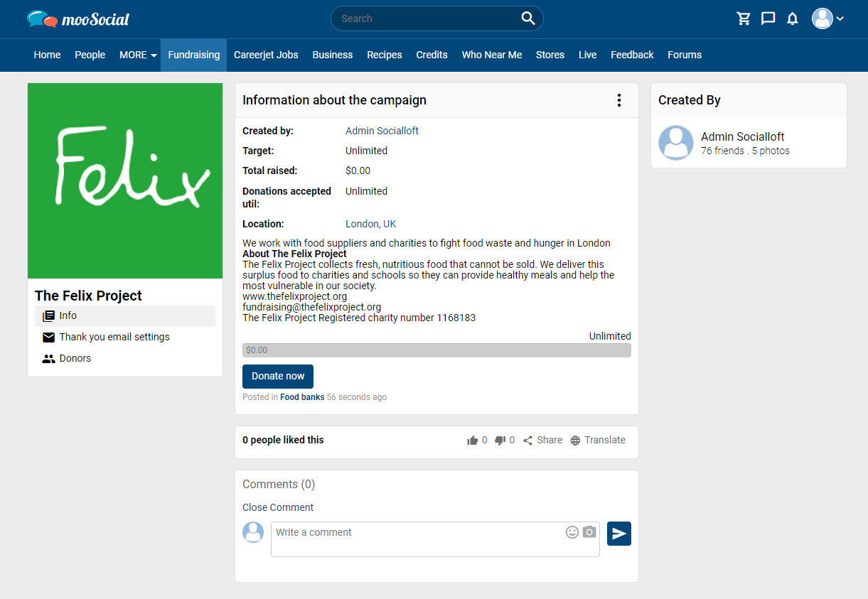Click fundraising@thefelixproject.org email text

tap(312, 307)
